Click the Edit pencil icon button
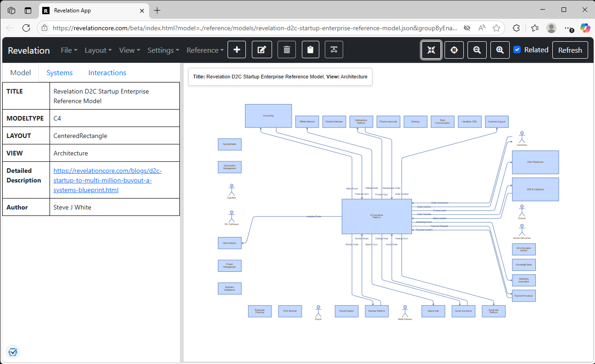The image size is (595, 364). pyautogui.click(x=262, y=50)
